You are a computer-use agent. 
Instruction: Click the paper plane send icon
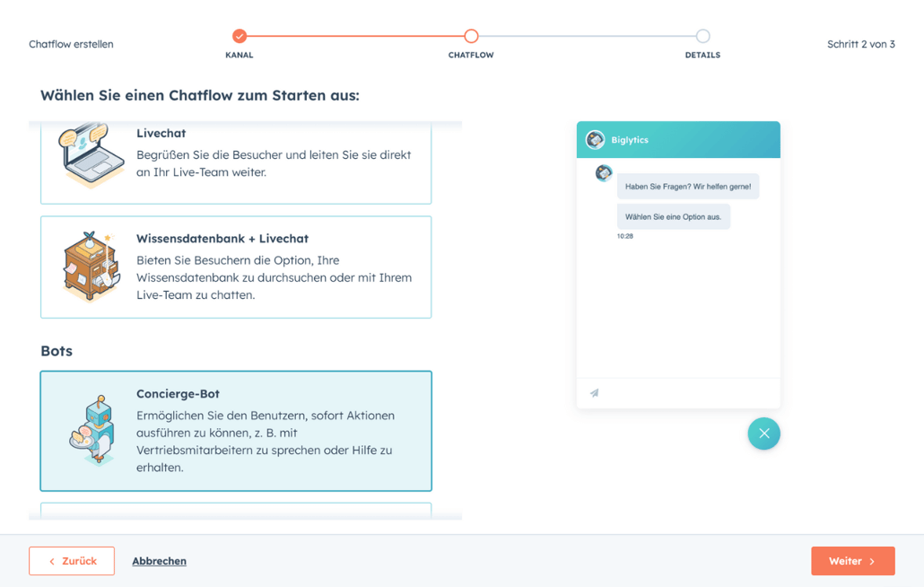(595, 393)
